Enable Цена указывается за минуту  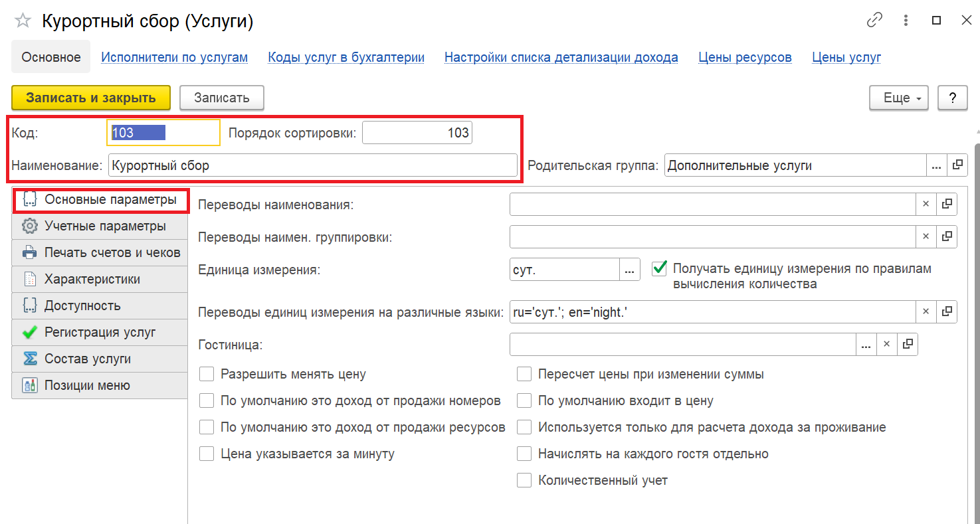[207, 454]
